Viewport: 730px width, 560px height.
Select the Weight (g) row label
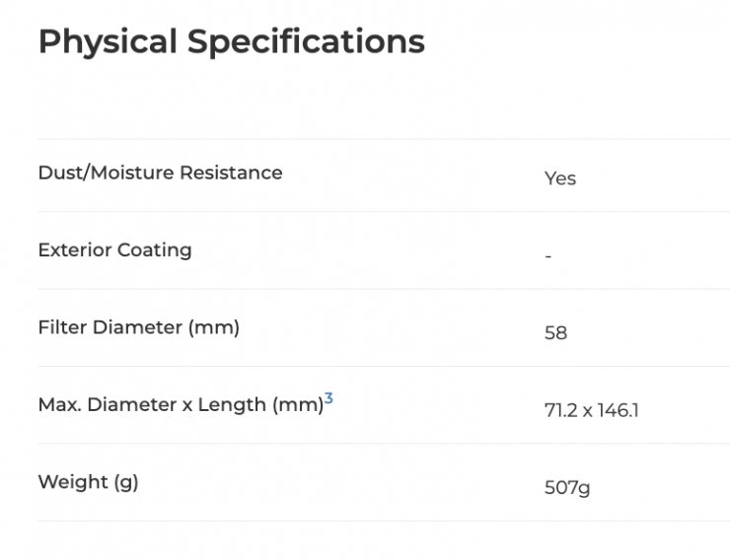(88, 482)
